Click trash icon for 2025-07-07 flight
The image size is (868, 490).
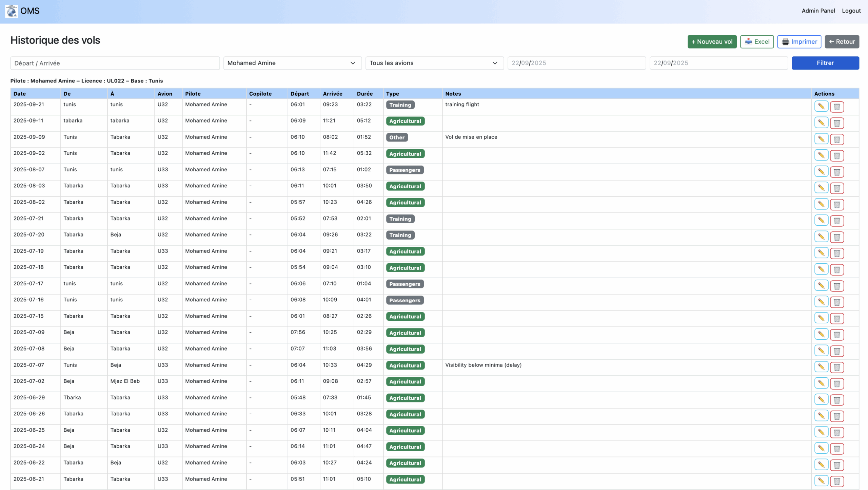[836, 367]
